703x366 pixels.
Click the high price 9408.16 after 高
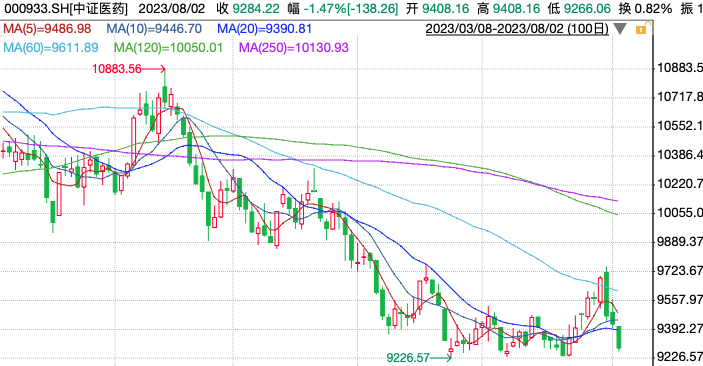(x=516, y=9)
